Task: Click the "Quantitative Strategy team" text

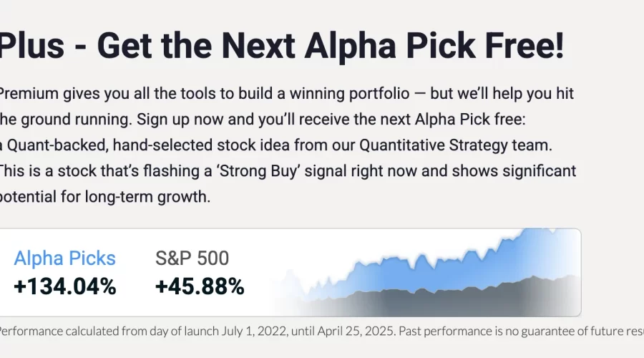Action: point(456,145)
